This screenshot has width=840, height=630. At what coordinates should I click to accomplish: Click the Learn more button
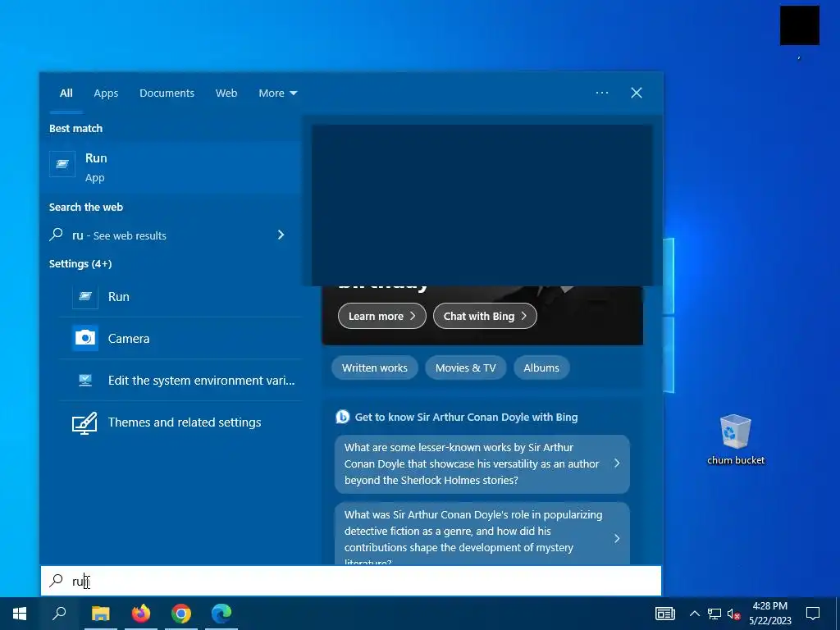tap(382, 316)
